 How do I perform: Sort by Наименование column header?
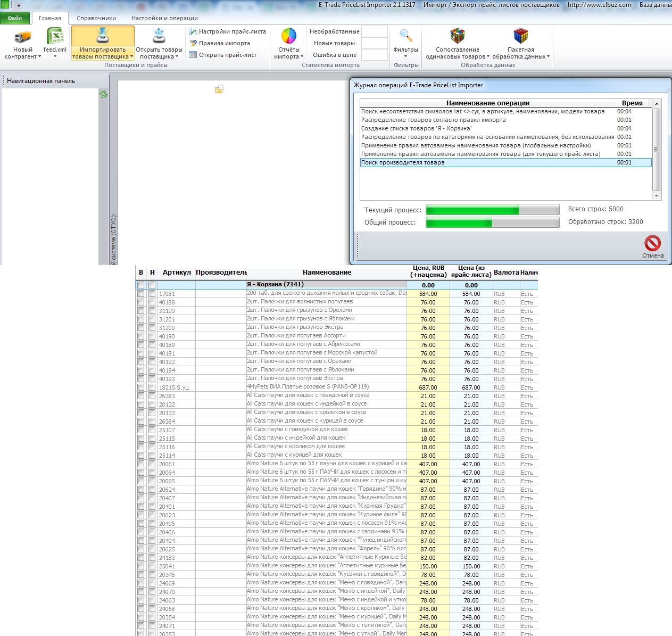[x=327, y=272]
